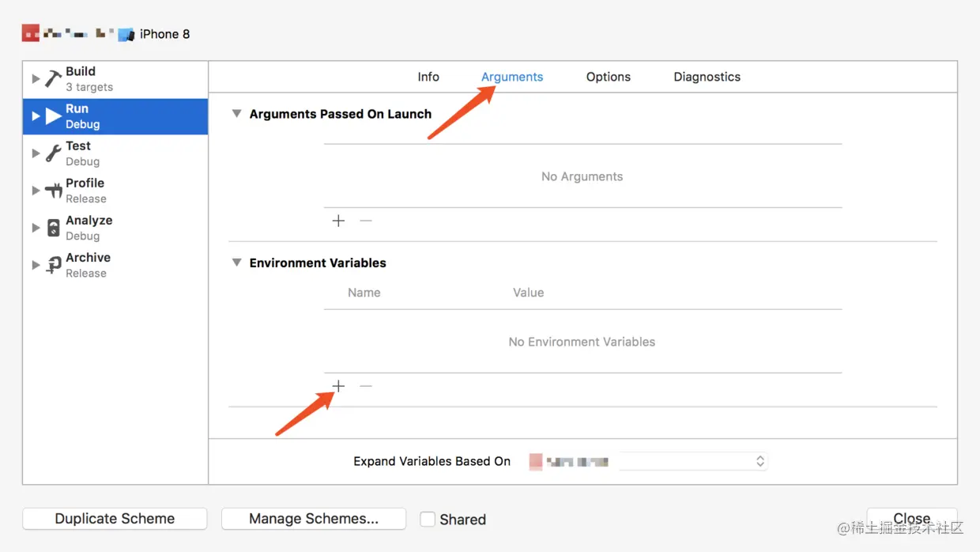Click the Test wrench icon
980x552 pixels.
(x=53, y=153)
